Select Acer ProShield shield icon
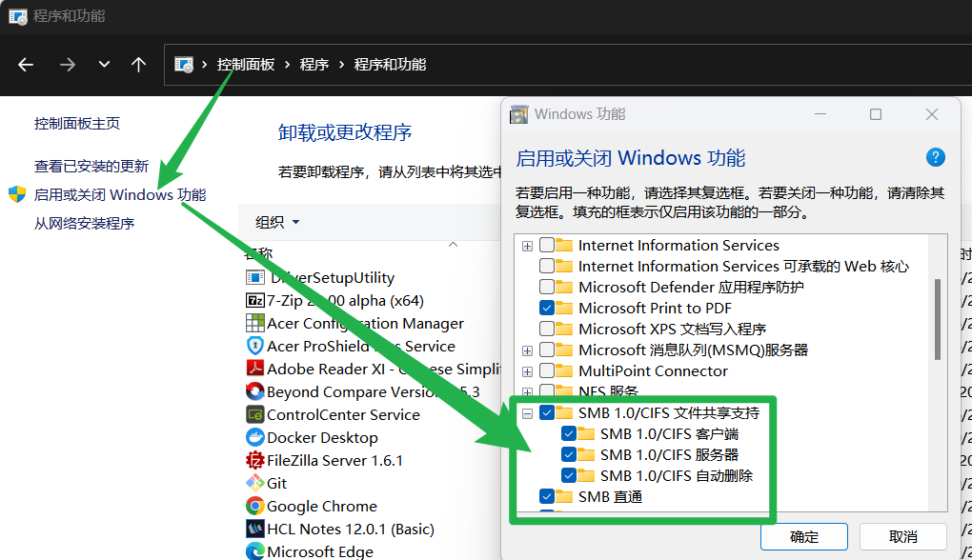Image resolution: width=972 pixels, height=560 pixels. click(x=254, y=346)
